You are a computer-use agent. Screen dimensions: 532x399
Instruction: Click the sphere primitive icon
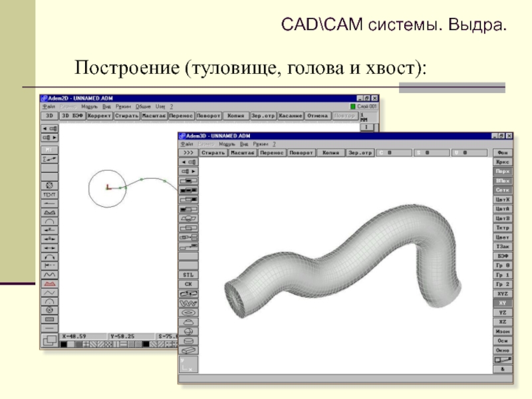click(189, 331)
